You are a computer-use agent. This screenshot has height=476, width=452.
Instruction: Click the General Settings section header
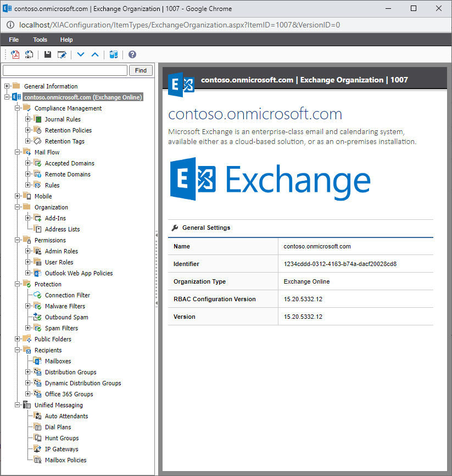(x=206, y=228)
